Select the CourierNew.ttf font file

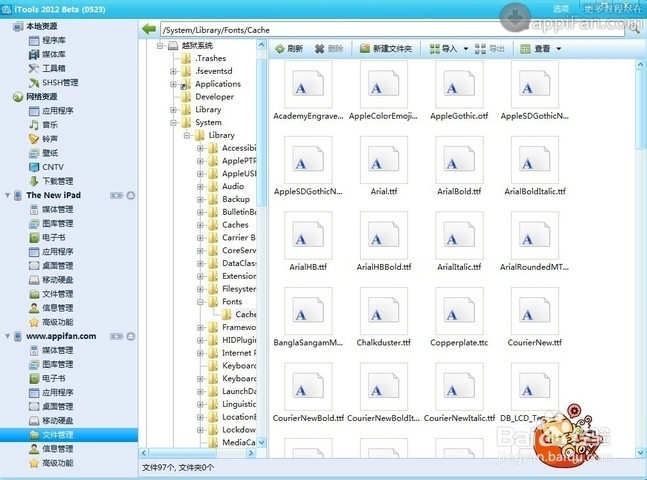click(535, 318)
